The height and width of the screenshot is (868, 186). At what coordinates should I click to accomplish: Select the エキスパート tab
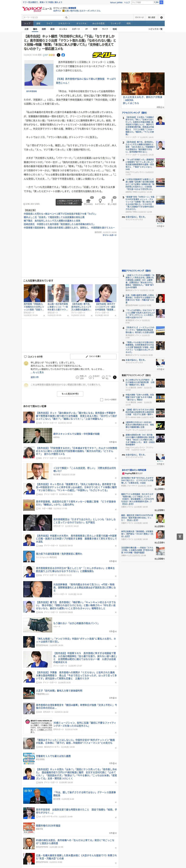64,24
